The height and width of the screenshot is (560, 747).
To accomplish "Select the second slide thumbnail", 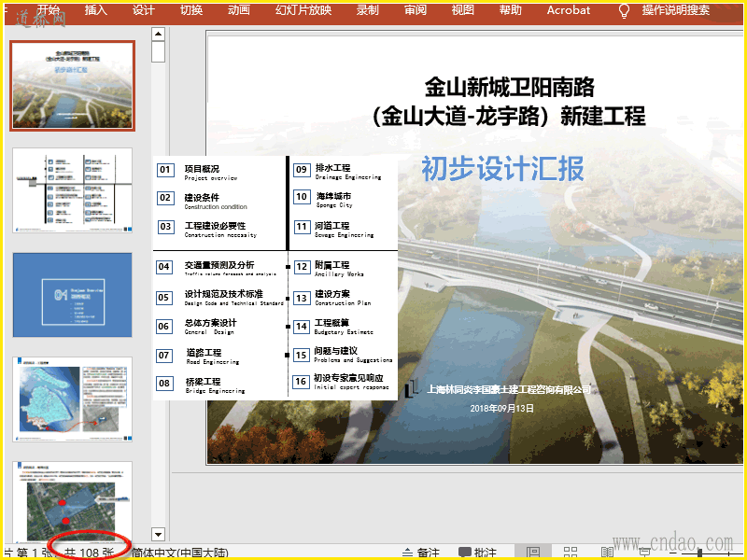I will [72, 190].
